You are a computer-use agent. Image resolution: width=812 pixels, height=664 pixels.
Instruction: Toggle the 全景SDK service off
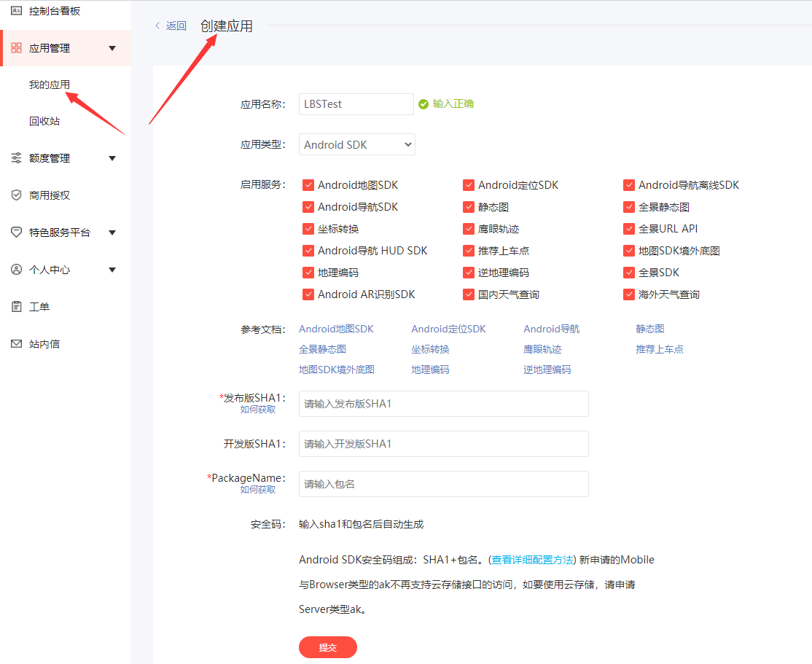[x=629, y=272]
